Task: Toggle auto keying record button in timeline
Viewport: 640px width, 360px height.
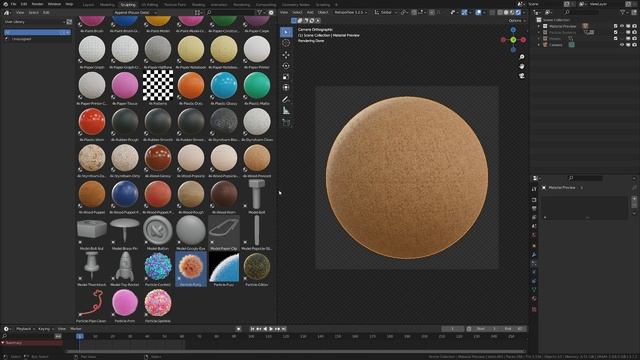Action: (x=238, y=329)
